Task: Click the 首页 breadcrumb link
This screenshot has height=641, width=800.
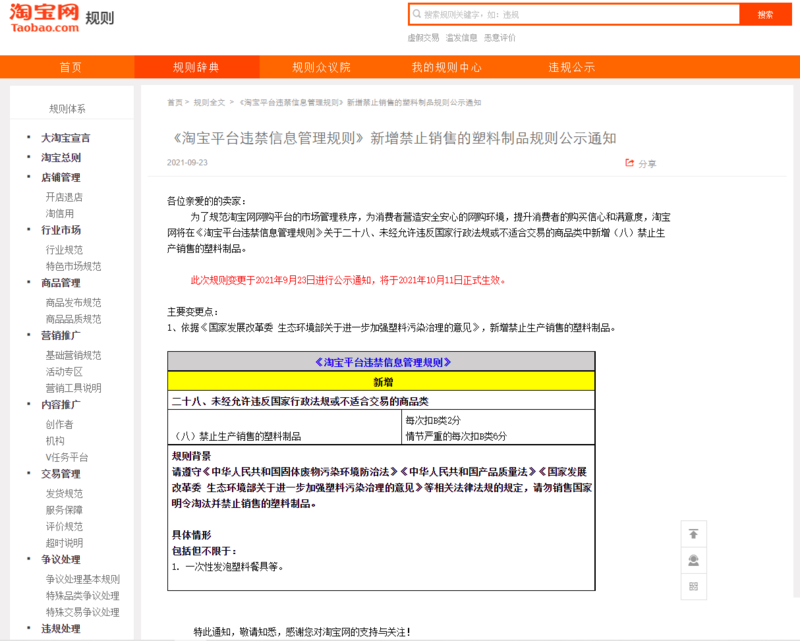Action: [x=174, y=103]
